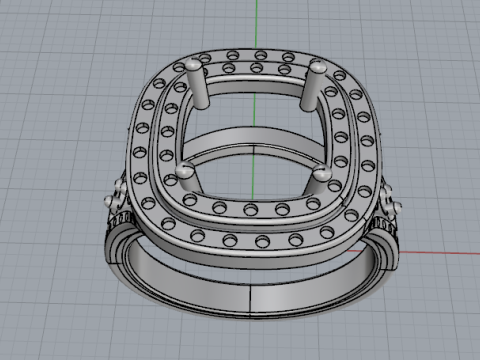480x360 pixels.
Task: Select the rear-right tall prong of the setting
Action: click(x=312, y=85)
